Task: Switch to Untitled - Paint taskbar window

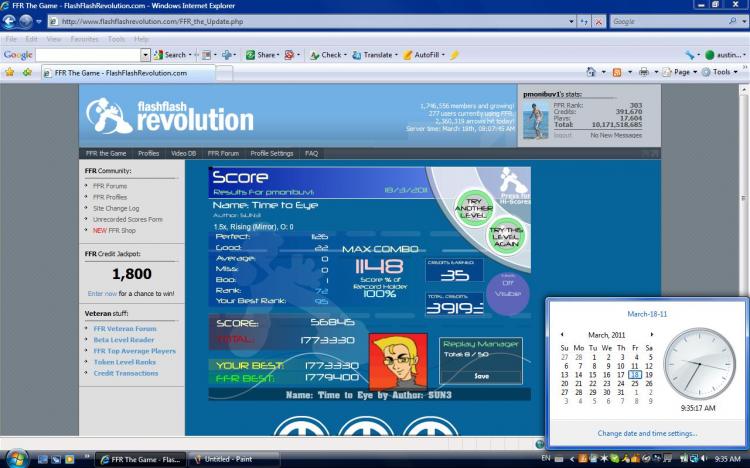Action: click(233, 459)
